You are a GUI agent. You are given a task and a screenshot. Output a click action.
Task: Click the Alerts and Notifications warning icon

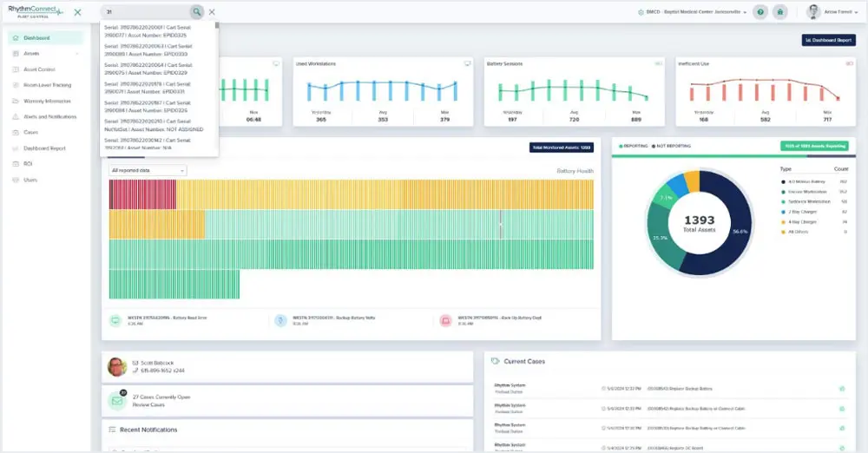pos(16,117)
